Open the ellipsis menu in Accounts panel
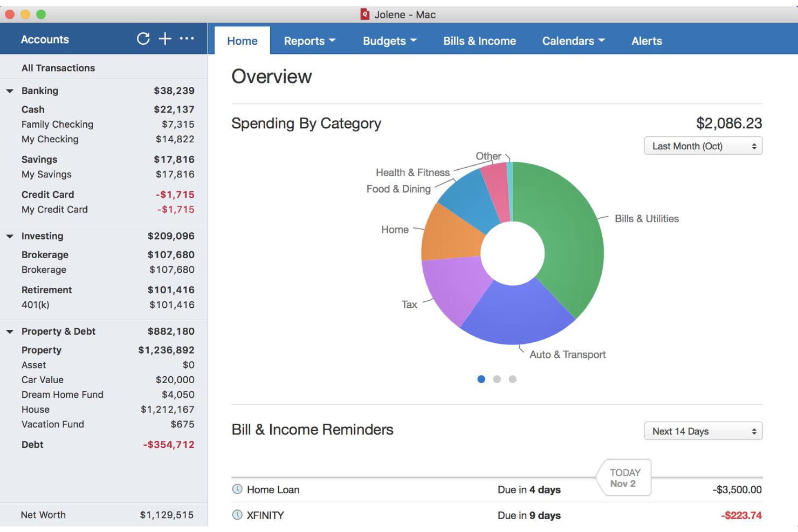The width and height of the screenshot is (798, 532). [x=187, y=38]
